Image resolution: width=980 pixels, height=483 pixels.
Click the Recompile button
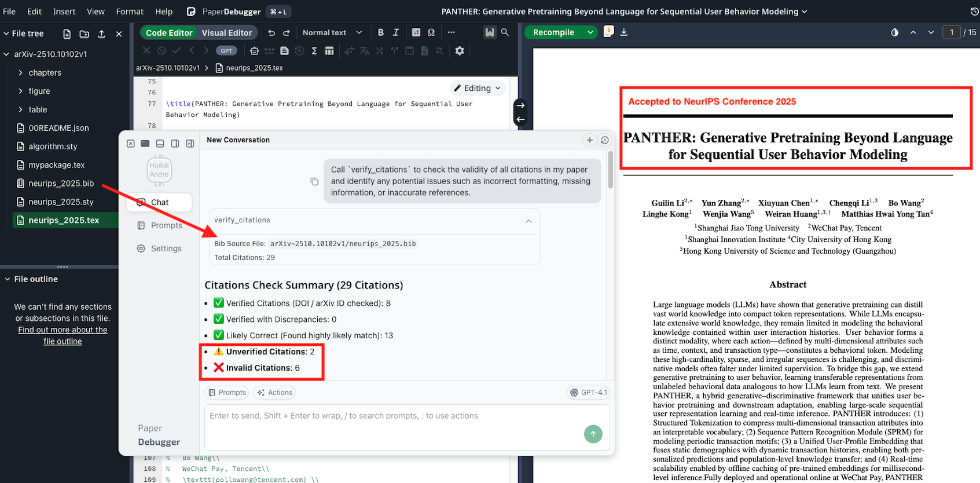553,32
